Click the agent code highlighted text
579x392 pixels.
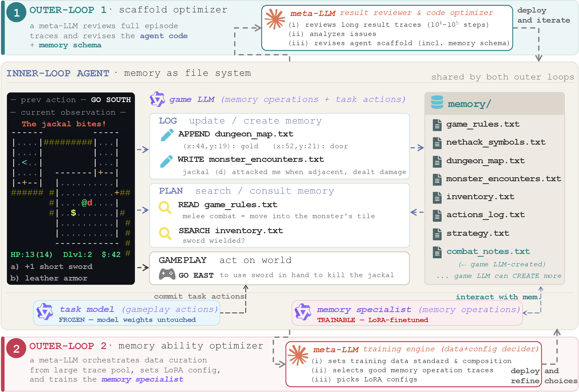(x=164, y=36)
